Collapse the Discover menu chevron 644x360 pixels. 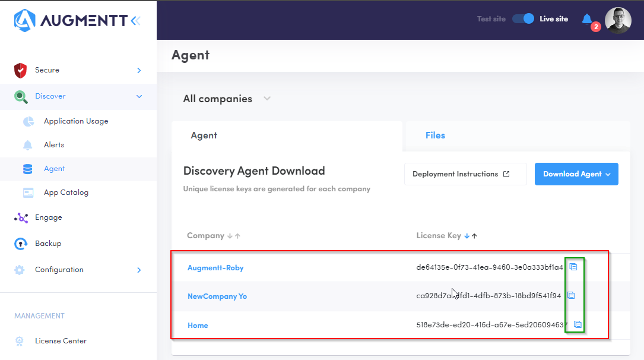coord(139,97)
